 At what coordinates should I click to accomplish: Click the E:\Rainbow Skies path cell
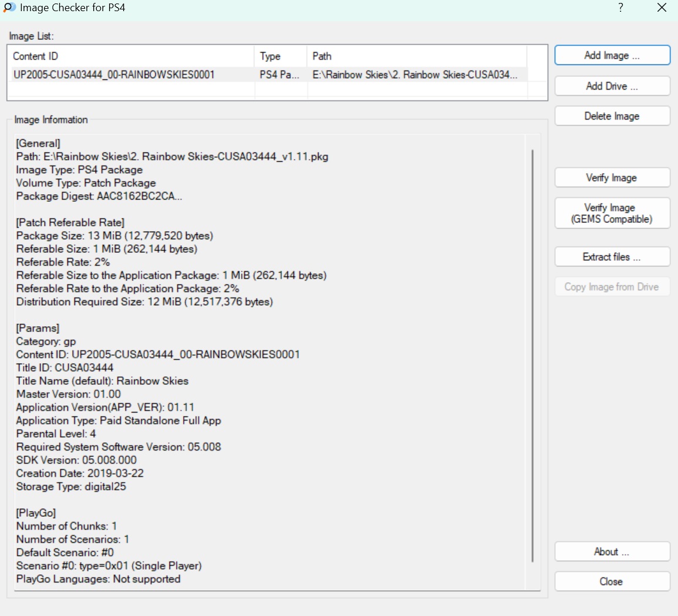coord(415,75)
